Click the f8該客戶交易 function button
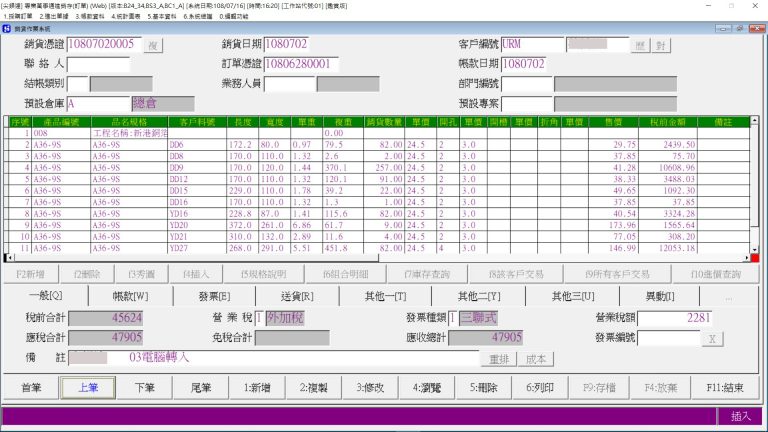The height and width of the screenshot is (432, 768). point(516,274)
